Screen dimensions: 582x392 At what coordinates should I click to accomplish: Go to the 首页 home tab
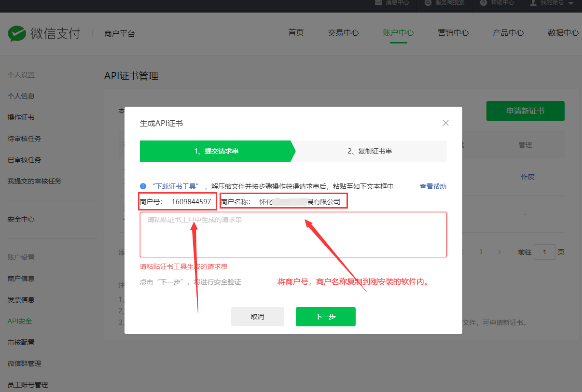[x=296, y=33]
